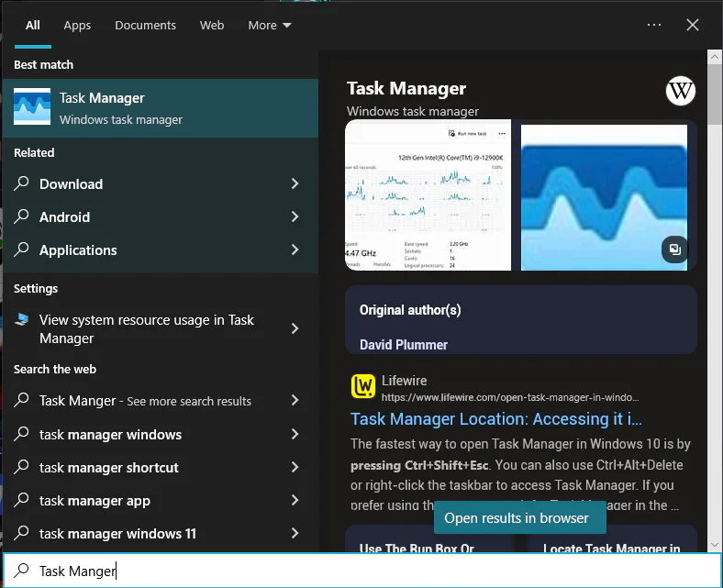
Task: Click magnifier icon beside 'task manager shortcut'
Action: pos(21,467)
